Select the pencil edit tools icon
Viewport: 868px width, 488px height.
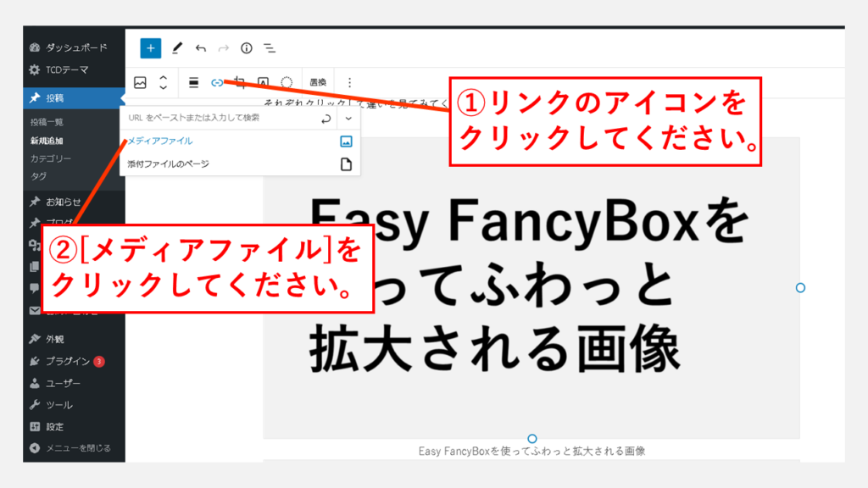[x=176, y=48]
